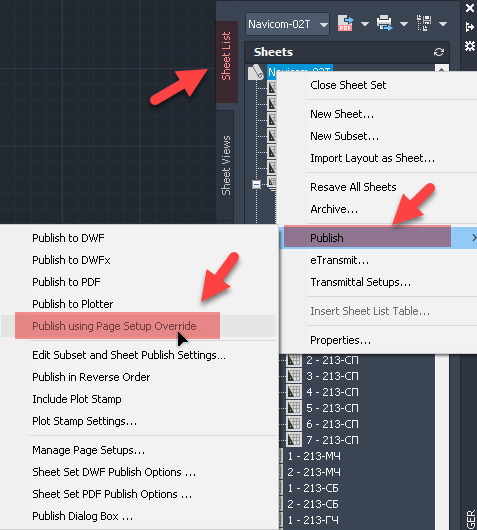Select sheet 2 - 213-СБ
Screen dimensions: 477x530
click(x=313, y=504)
